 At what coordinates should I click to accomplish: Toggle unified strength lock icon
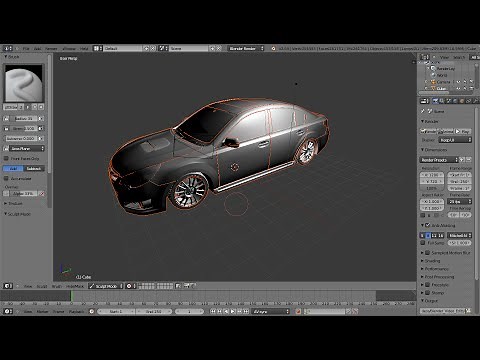pos(6,128)
